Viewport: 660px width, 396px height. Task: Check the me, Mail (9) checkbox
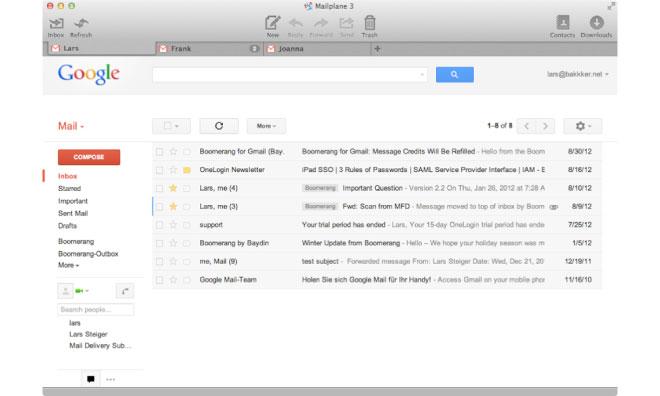(x=159, y=261)
